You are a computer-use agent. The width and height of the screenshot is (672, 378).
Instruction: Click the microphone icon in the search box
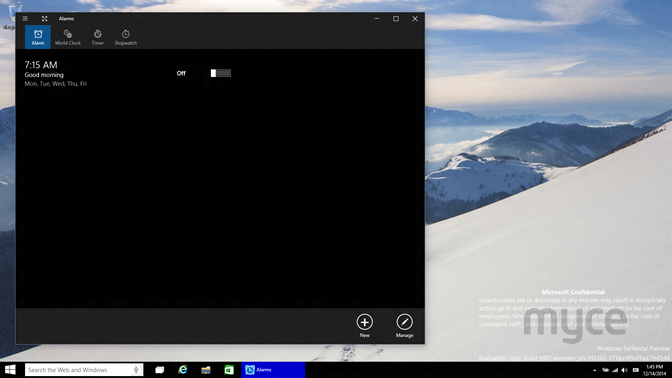(x=136, y=370)
